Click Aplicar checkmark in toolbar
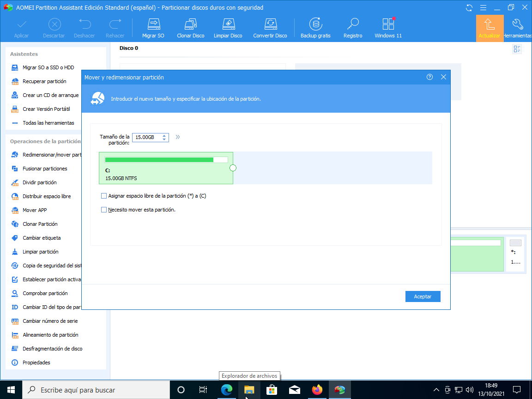 [21, 28]
